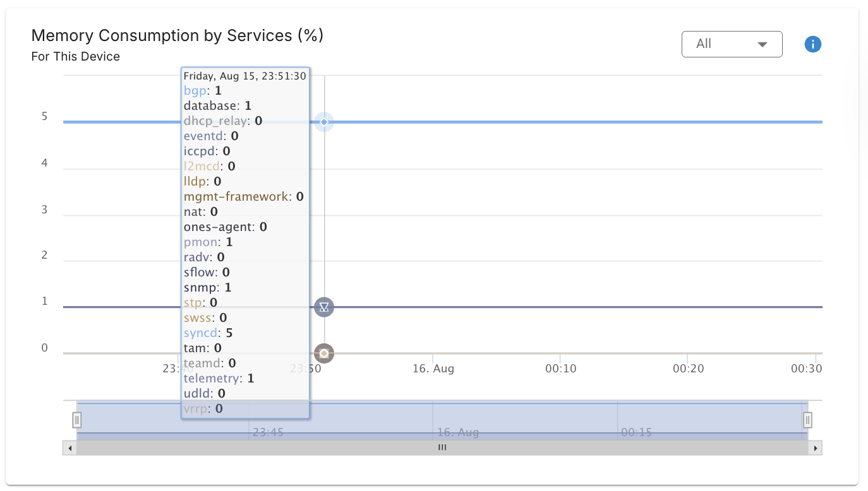Viewport: 868px width, 491px height.
Task: Click the scrollbar right arrow button
Action: [816, 448]
